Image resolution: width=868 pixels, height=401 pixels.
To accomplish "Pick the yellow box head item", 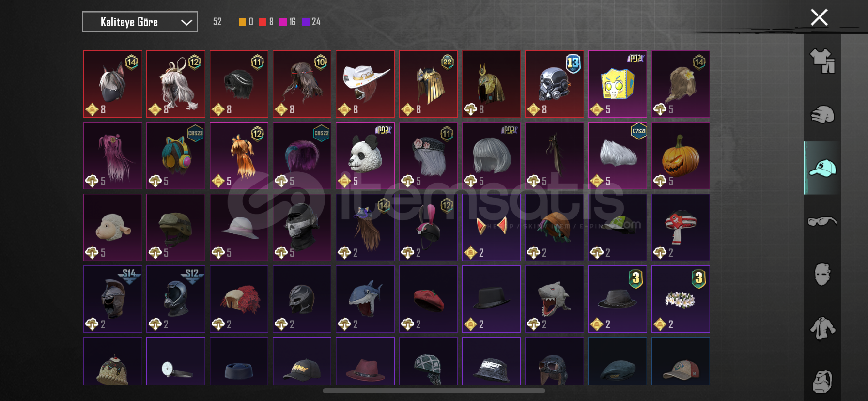I will tap(618, 84).
